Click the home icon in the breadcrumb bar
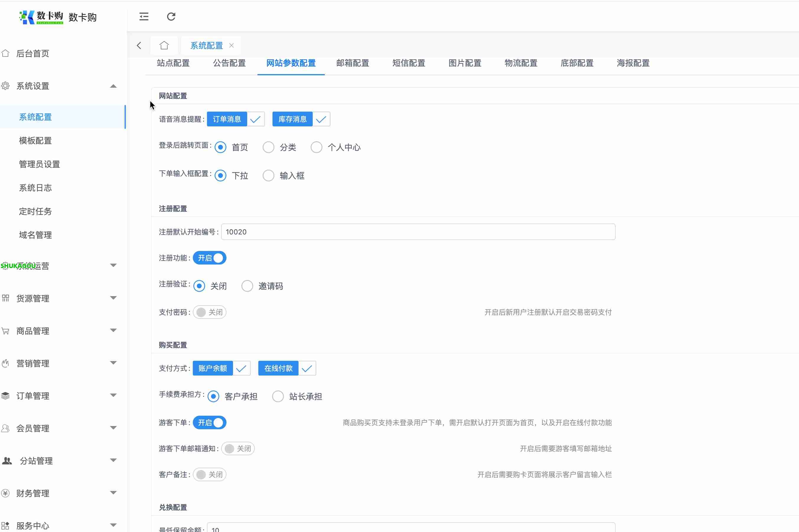The image size is (799, 532). [x=164, y=45]
